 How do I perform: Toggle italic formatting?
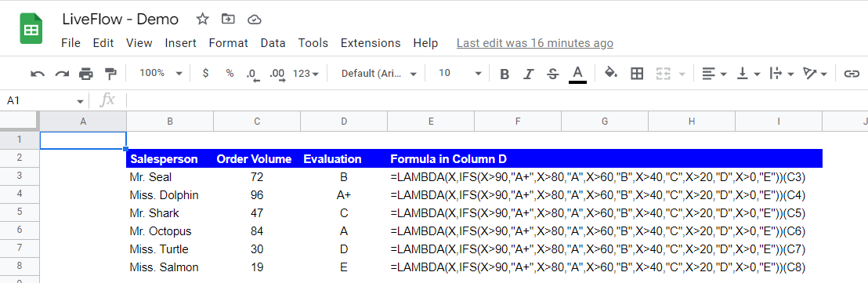pyautogui.click(x=529, y=74)
